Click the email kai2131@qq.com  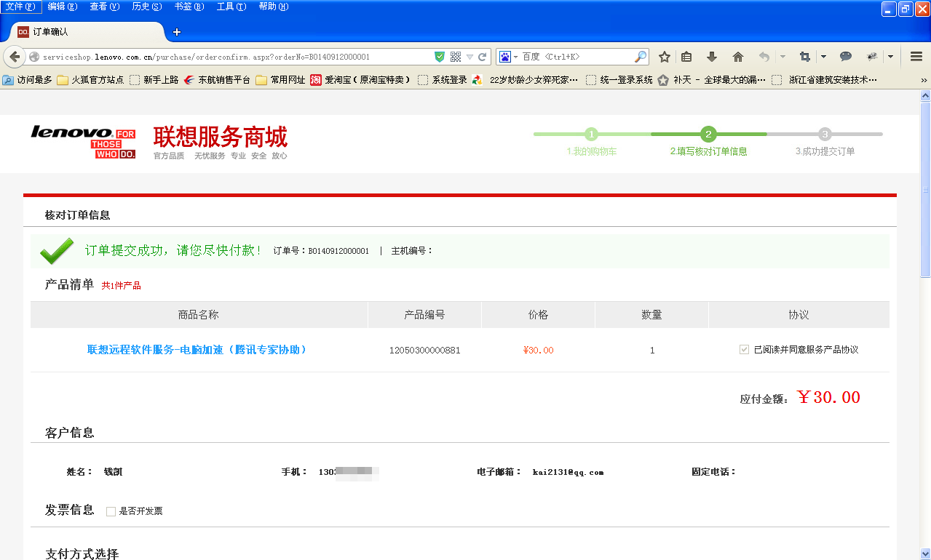tap(568, 473)
